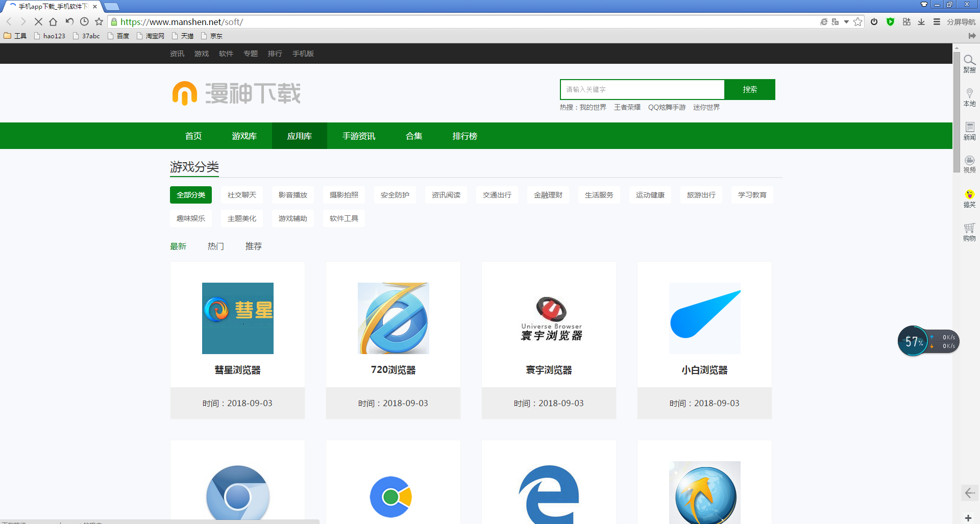Open 手游资讯 in green navigation
Image resolution: width=980 pixels, height=524 pixels.
pyautogui.click(x=359, y=136)
